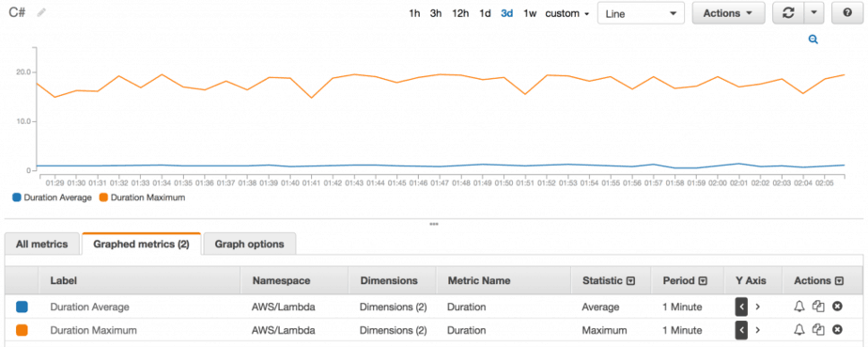Select the 1w time range
The image size is (868, 347).
pyautogui.click(x=530, y=13)
